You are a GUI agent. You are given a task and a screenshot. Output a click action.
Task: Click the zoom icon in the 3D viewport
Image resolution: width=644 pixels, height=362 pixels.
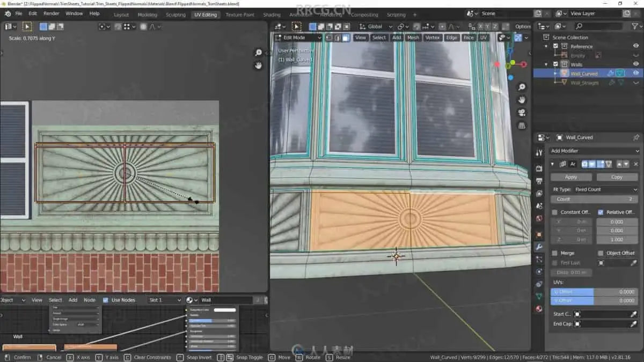tap(522, 87)
